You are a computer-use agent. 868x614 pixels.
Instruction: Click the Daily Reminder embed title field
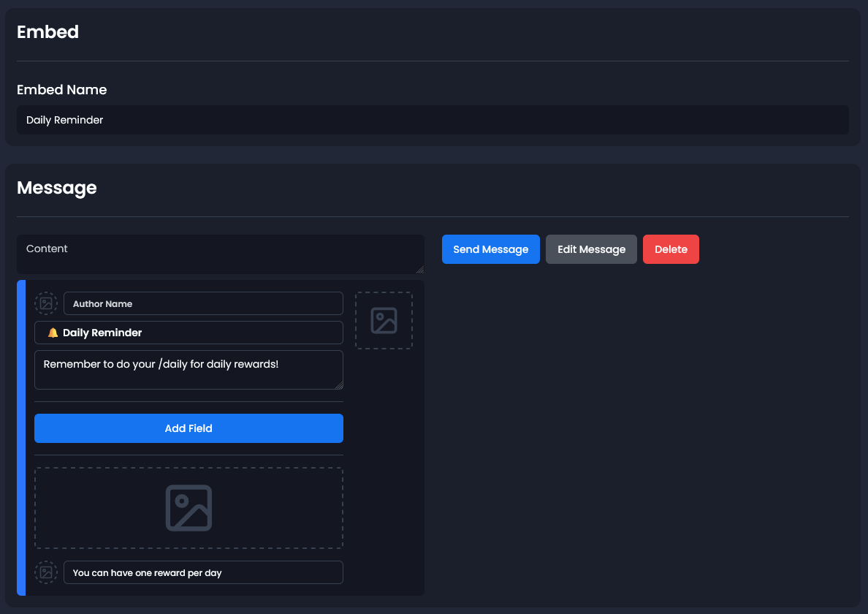point(189,333)
